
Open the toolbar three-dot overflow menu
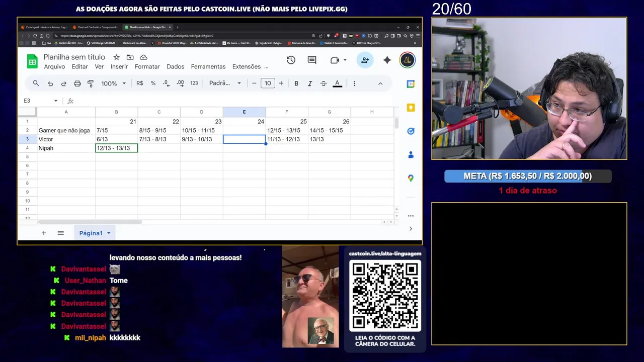pos(354,83)
